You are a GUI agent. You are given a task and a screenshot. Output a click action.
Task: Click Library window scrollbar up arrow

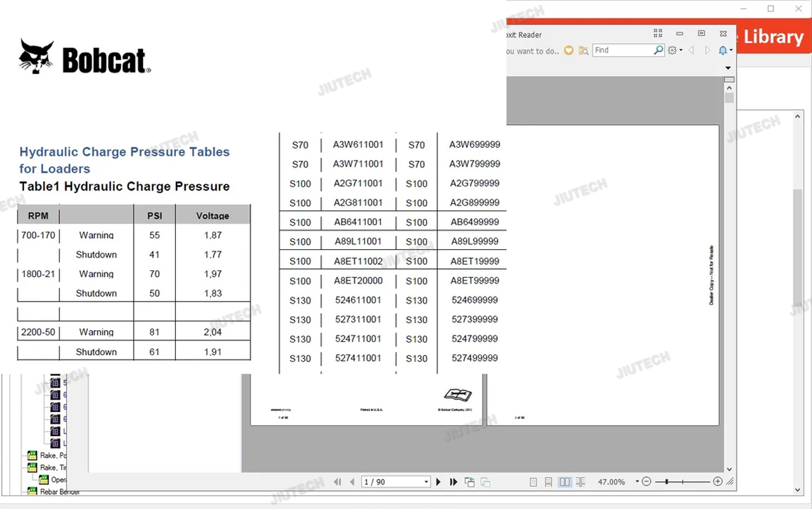coord(797,116)
